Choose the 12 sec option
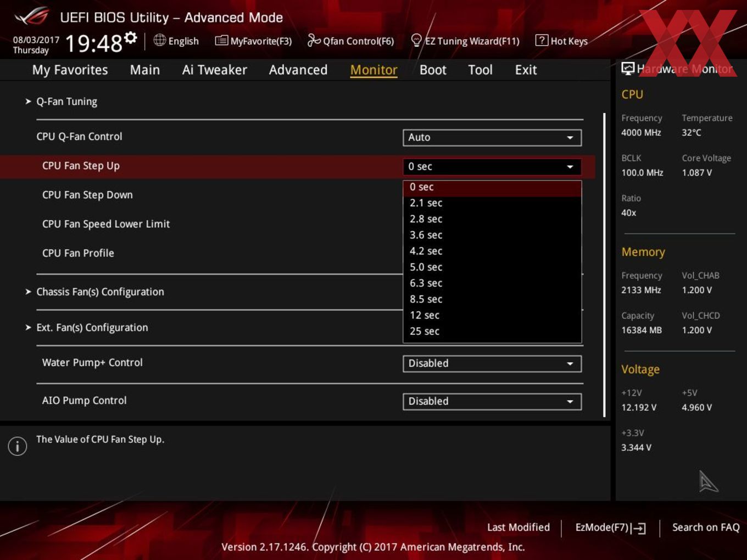This screenshot has height=560, width=747. [x=492, y=315]
